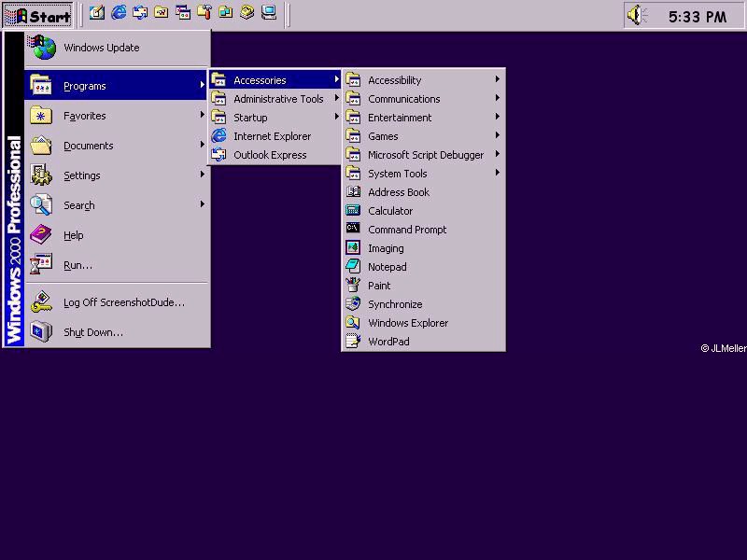Image resolution: width=747 pixels, height=560 pixels.
Task: Click the Start button
Action: (x=38, y=16)
